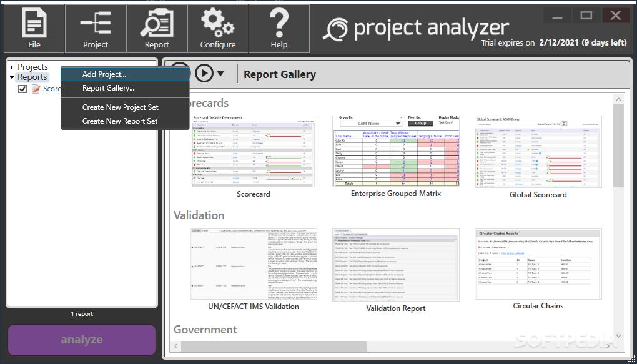Select the Reports tree item
Image resolution: width=637 pixels, height=364 pixels.
(x=32, y=77)
